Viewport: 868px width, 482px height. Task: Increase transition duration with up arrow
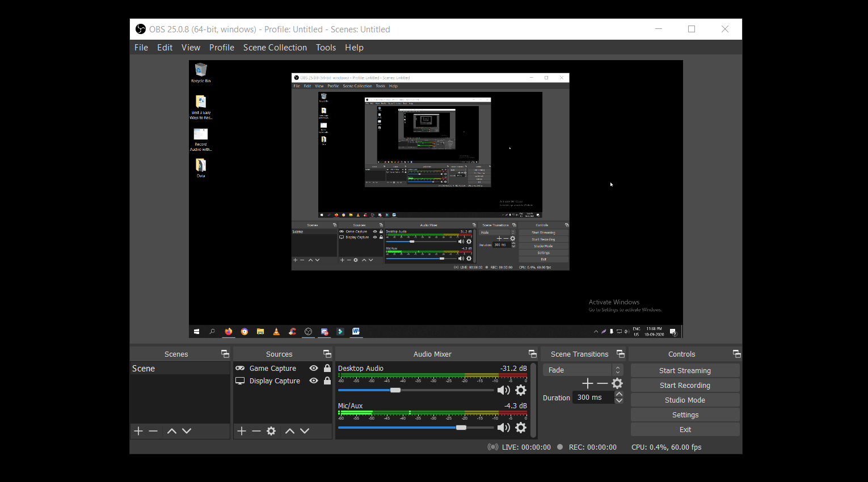click(x=619, y=394)
